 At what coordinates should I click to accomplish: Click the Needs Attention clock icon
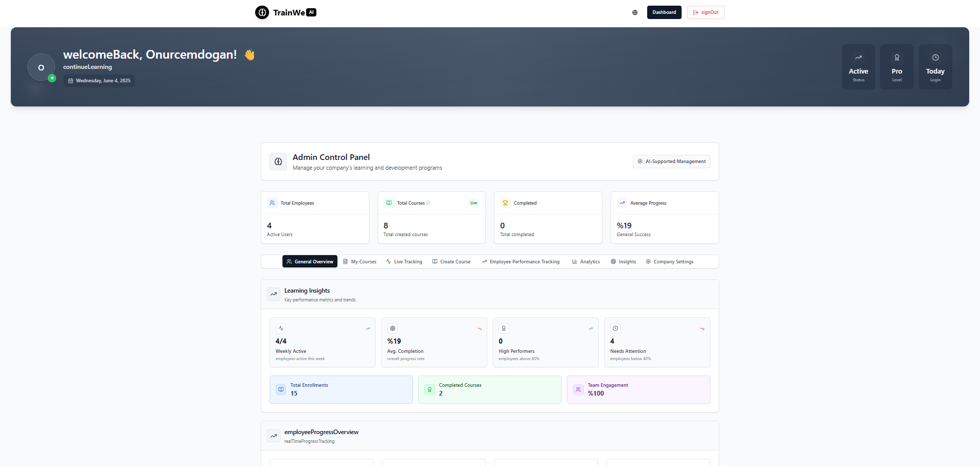click(x=615, y=328)
